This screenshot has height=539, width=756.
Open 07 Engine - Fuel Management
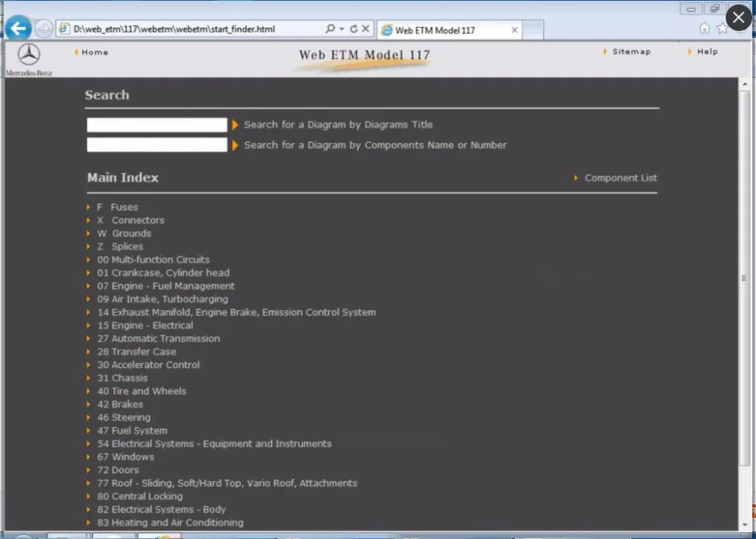point(166,286)
